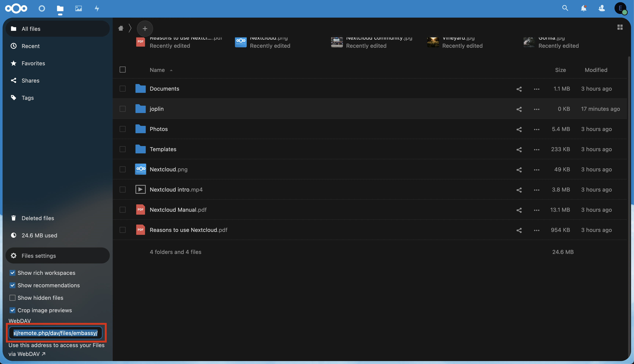Click the search magnifier icon
The image size is (634, 364).
[x=565, y=8]
